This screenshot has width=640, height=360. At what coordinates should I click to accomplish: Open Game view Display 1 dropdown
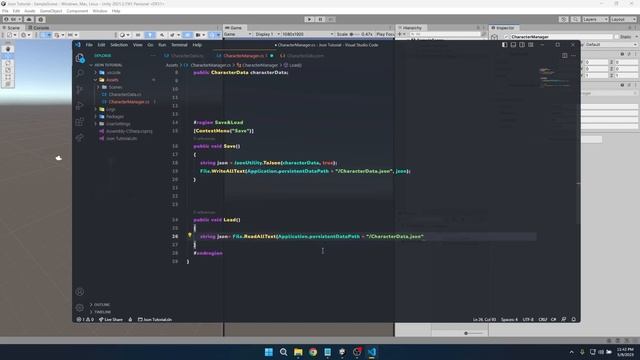(x=267, y=34)
